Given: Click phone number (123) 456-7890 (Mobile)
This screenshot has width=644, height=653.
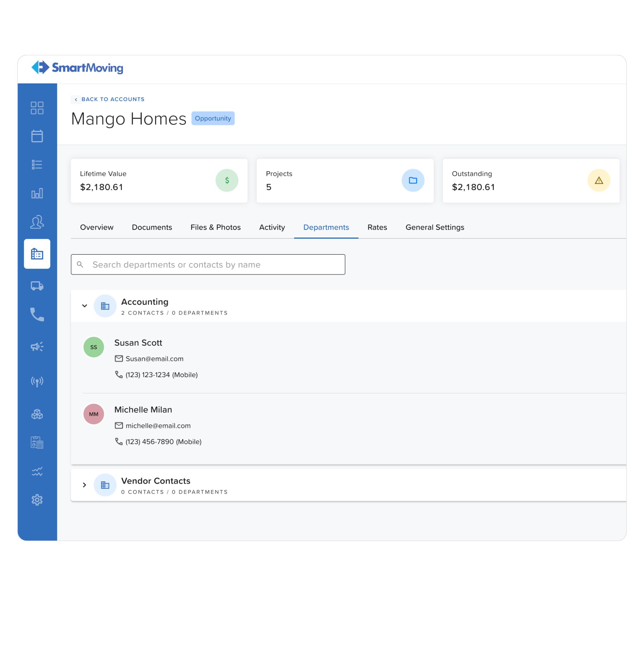Looking at the screenshot, I should pos(163,441).
